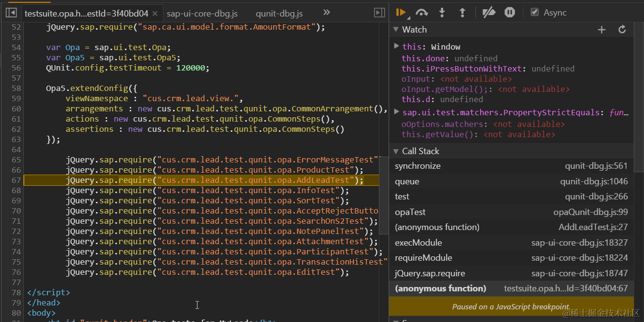Viewport: 644px width, 322px height.
Task: Click the AddLeadTest require code line
Action: [215, 180]
